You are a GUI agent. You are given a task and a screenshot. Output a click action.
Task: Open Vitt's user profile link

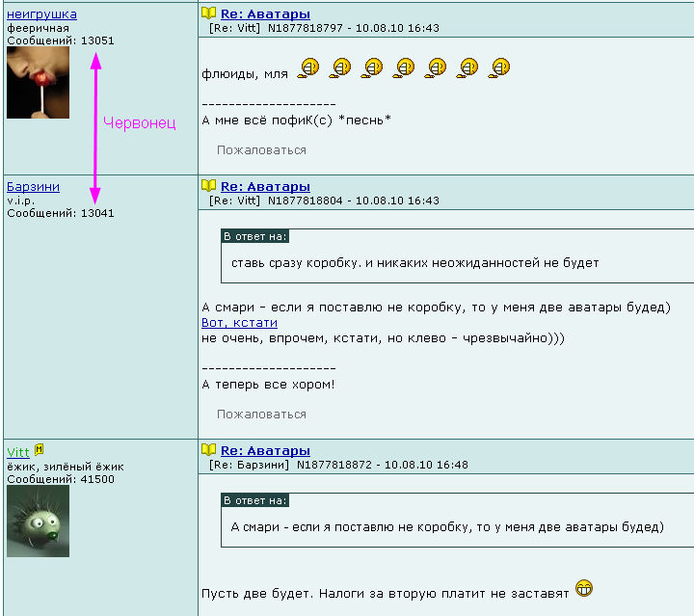(17, 452)
